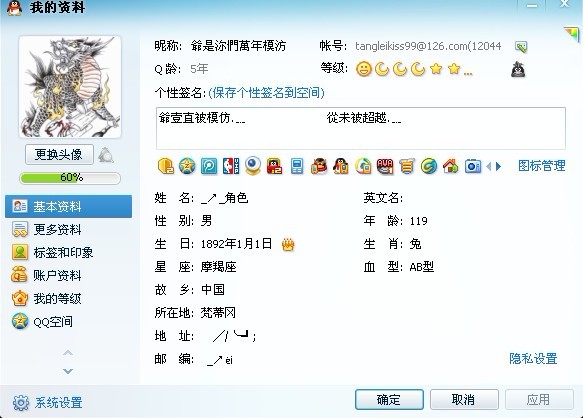Open the house icon in services row

[x=451, y=166]
